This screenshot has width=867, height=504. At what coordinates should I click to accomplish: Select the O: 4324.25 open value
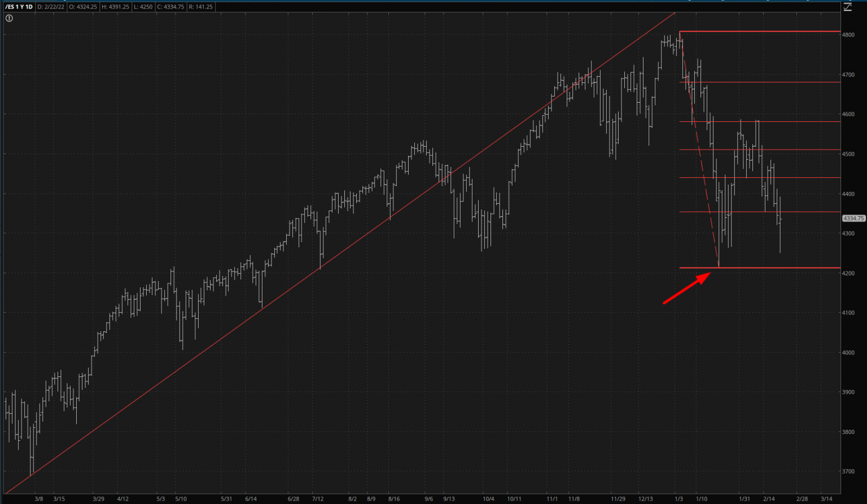coord(82,7)
